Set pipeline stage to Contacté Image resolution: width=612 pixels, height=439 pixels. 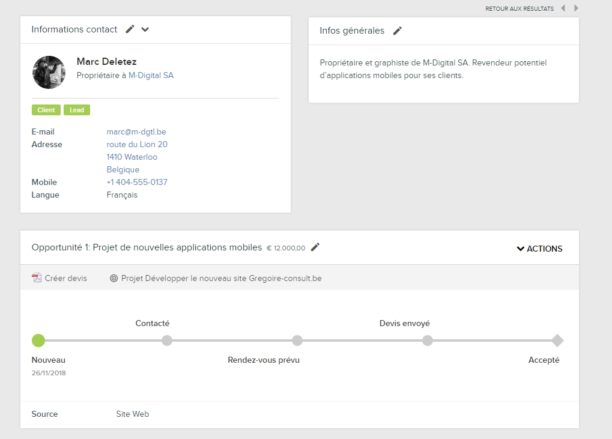click(x=167, y=340)
